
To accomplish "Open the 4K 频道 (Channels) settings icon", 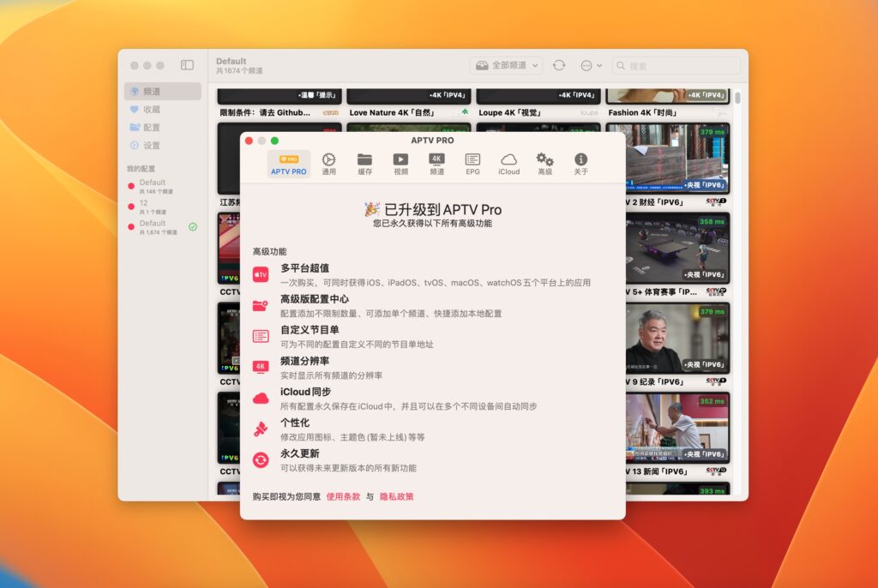I will [436, 163].
